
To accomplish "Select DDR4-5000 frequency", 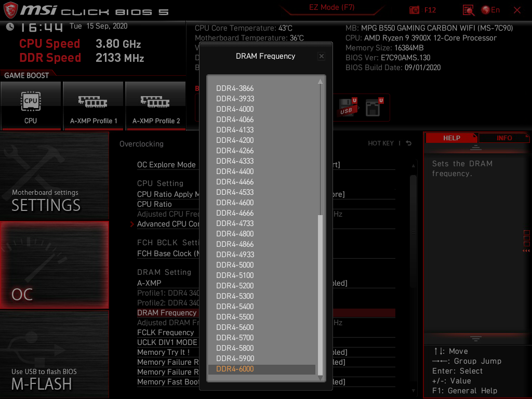I will tap(235, 265).
